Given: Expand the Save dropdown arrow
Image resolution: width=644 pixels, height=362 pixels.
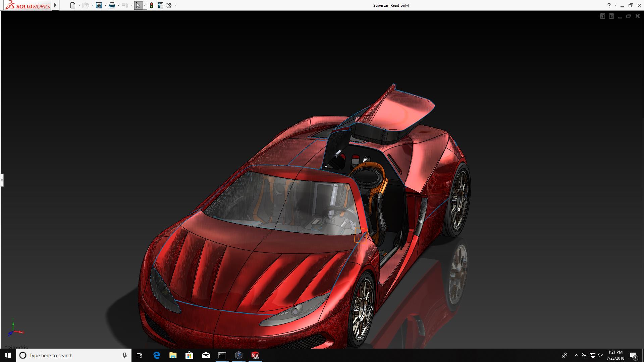Looking at the screenshot, I should (105, 5).
